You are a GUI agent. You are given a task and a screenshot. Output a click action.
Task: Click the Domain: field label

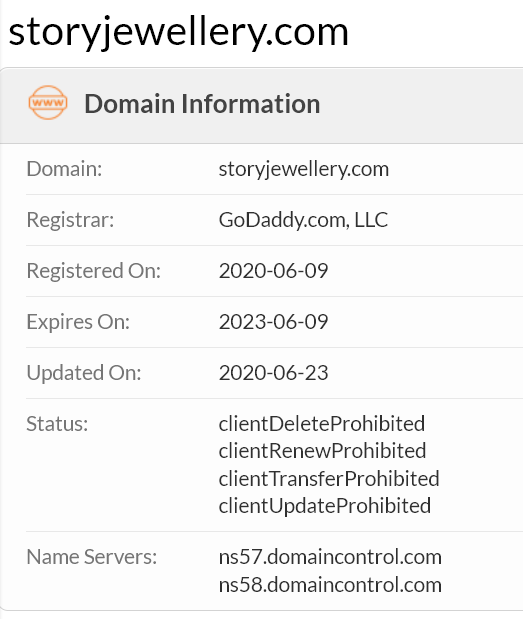[x=64, y=169]
